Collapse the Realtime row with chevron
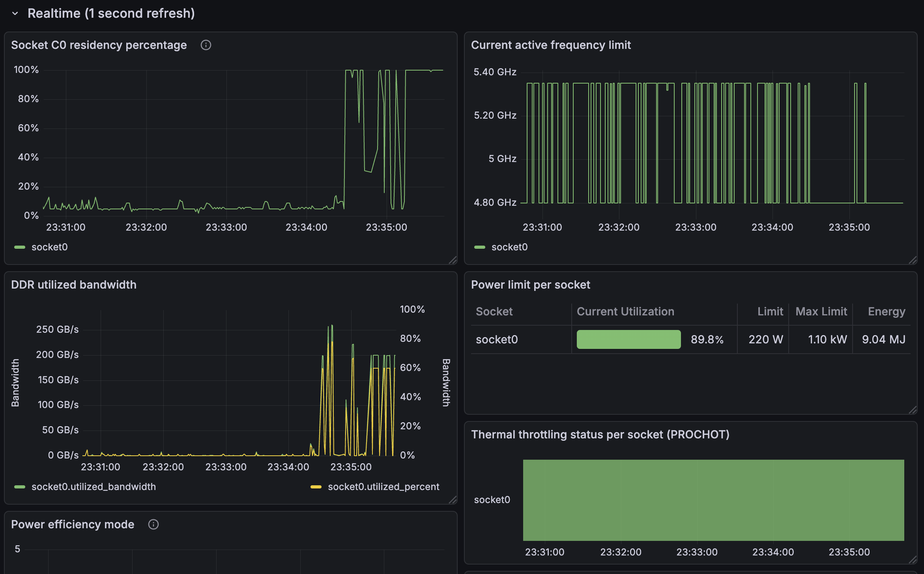Viewport: 924px width, 574px height. [15, 13]
